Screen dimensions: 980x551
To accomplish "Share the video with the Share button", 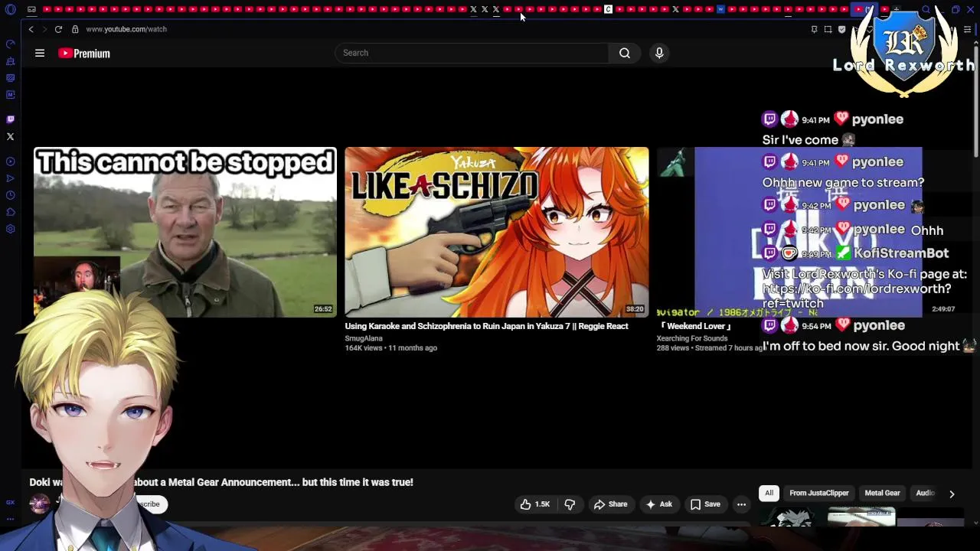I will [x=610, y=504].
